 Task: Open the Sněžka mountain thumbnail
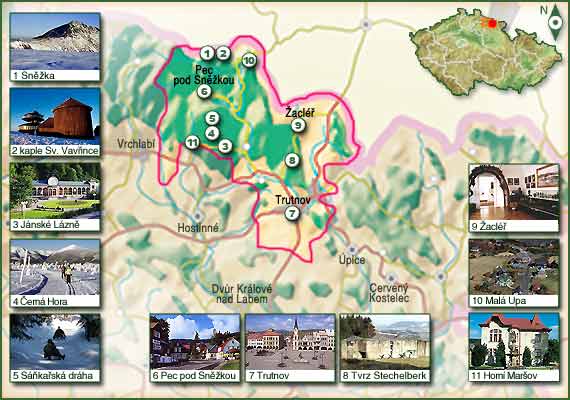55,41
